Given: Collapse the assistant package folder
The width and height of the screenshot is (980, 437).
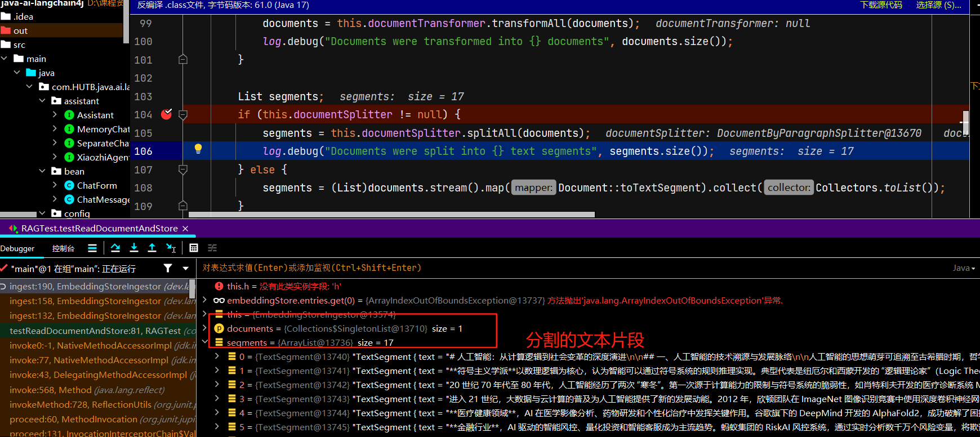Looking at the screenshot, I should pyautogui.click(x=42, y=101).
